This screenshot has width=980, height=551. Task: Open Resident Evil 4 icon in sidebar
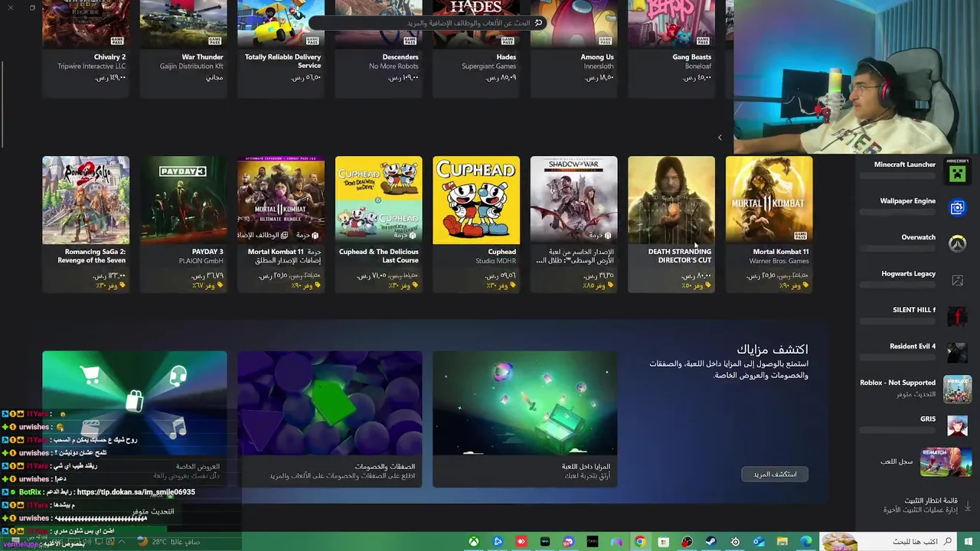coord(957,352)
